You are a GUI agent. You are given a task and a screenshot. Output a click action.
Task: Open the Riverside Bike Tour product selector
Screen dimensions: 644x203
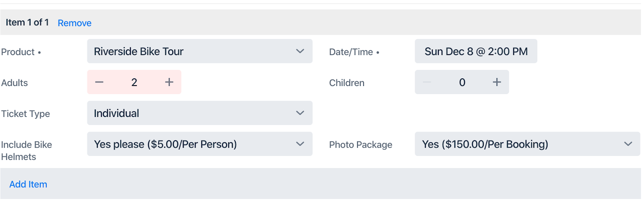point(193,51)
